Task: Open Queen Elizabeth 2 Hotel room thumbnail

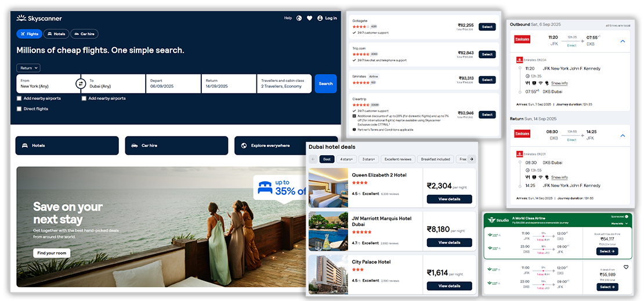Action: 328,188
